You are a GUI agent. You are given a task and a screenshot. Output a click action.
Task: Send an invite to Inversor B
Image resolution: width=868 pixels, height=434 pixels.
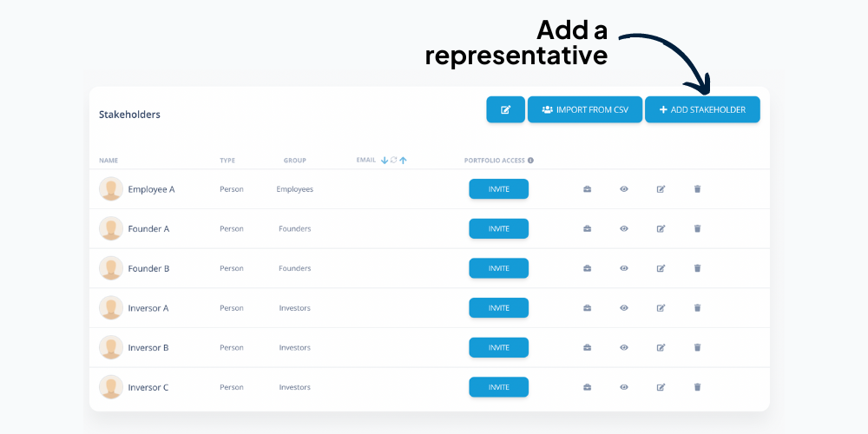498,348
